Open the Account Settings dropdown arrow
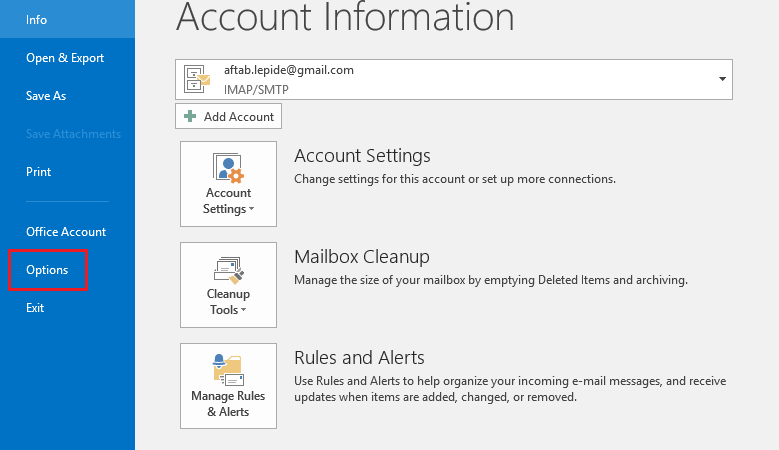779x450 pixels. coord(251,209)
